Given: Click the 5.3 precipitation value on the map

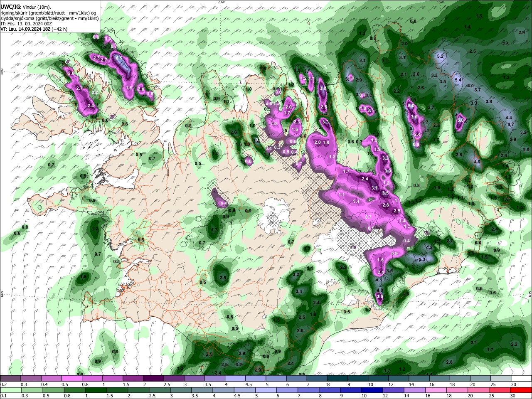Looking at the screenshot, I should 421,259.
